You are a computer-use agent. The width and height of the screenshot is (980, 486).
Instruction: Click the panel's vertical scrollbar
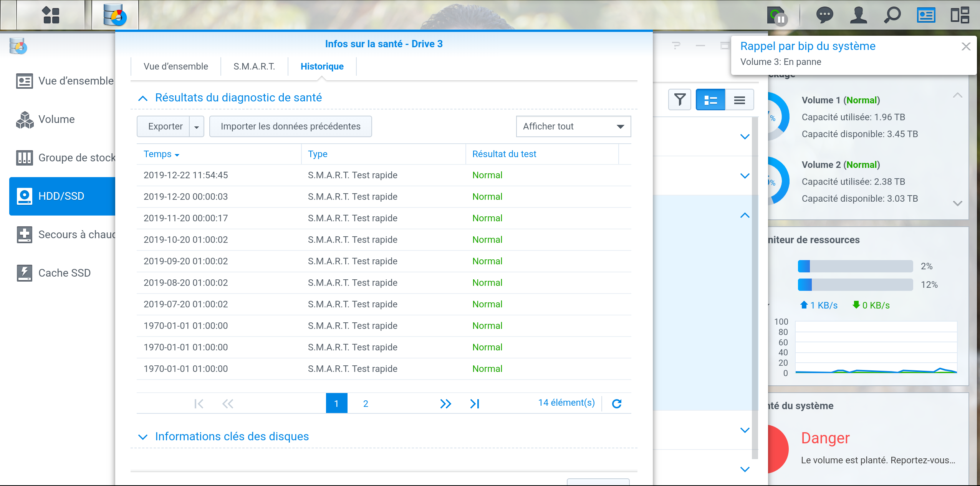[x=755, y=288]
